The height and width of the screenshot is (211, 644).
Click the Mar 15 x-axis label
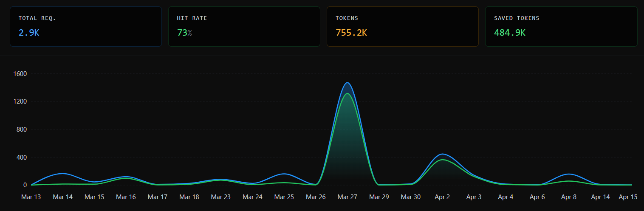coord(94,197)
